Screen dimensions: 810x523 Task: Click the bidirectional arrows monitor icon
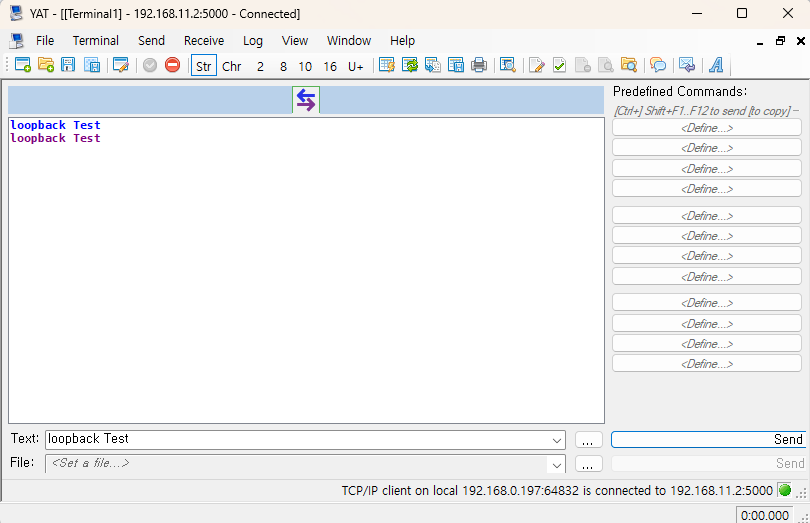(306, 100)
